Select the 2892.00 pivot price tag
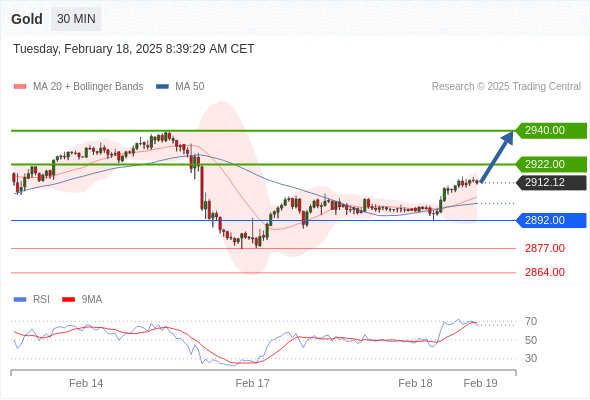 coord(551,220)
